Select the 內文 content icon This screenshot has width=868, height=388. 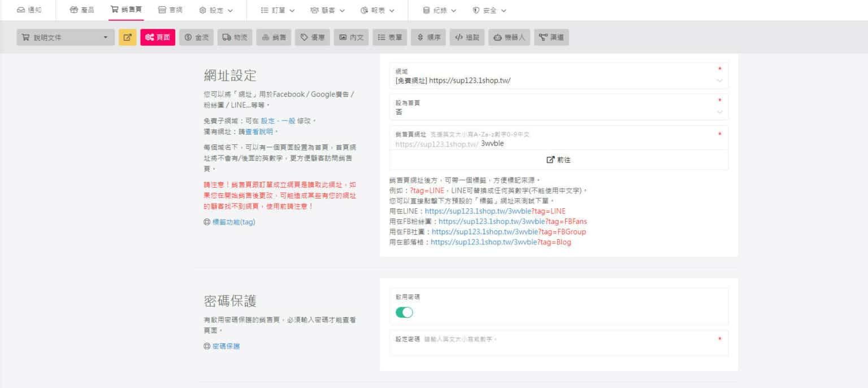tap(351, 37)
